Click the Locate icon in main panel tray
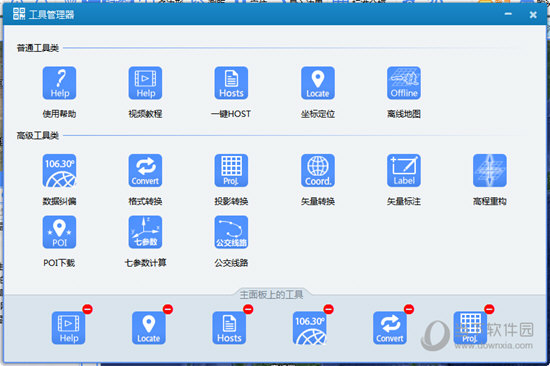 point(149,328)
